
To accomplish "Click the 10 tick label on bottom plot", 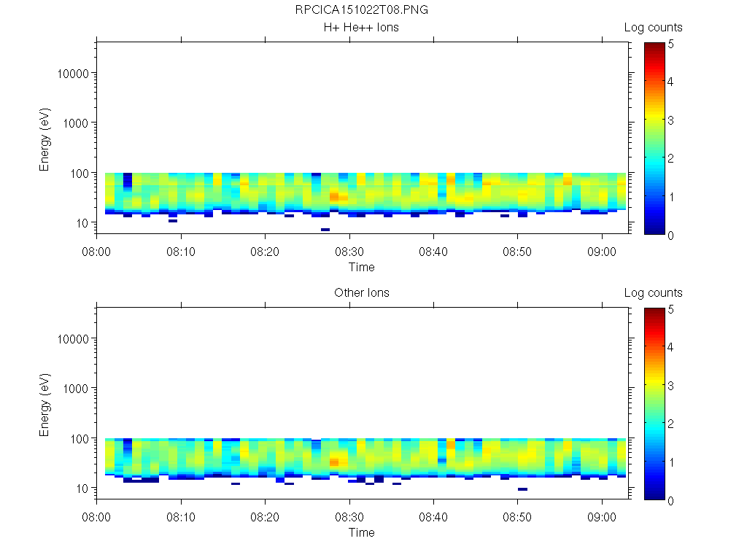I will click(82, 488).
